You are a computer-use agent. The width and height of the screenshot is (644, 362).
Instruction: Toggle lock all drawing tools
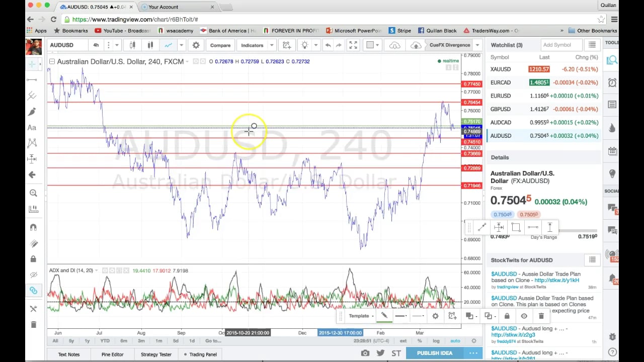coord(33,259)
